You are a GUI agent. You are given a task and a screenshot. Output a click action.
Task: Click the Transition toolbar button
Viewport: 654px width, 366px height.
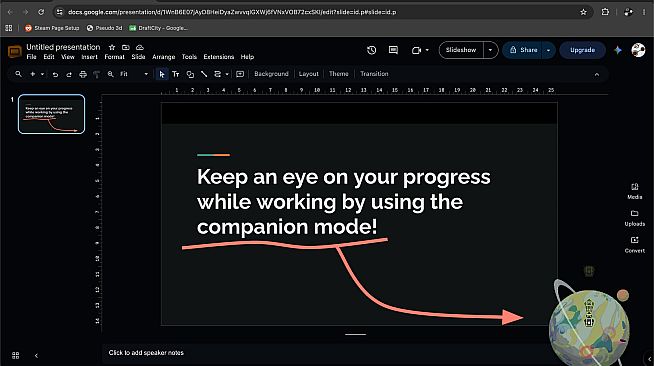374,74
